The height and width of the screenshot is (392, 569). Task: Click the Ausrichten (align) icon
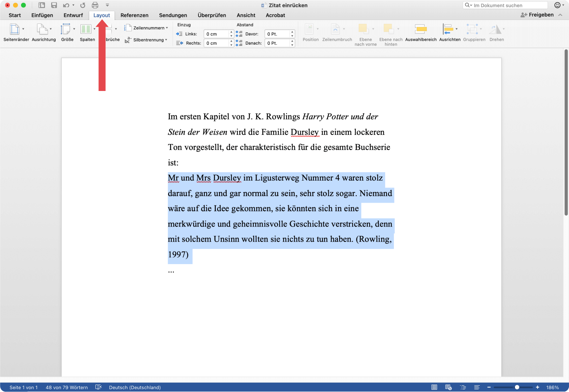[x=448, y=29]
